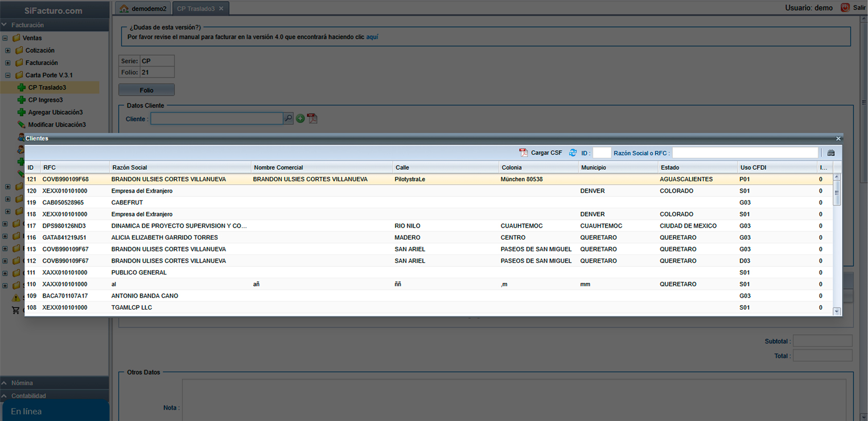Viewport: 868px width, 421px height.
Task: Collapse the Ventas tree node
Action: coord(5,38)
